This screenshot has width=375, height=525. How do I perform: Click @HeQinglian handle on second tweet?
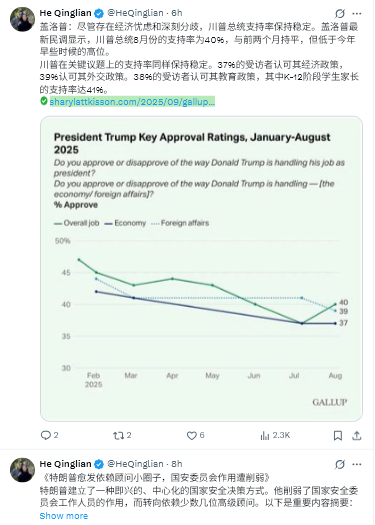[135, 464]
